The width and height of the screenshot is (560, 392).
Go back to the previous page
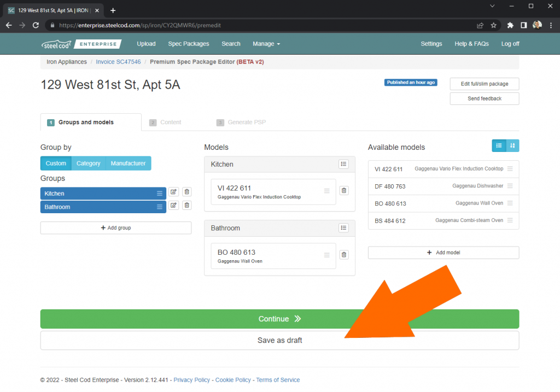pos(9,25)
